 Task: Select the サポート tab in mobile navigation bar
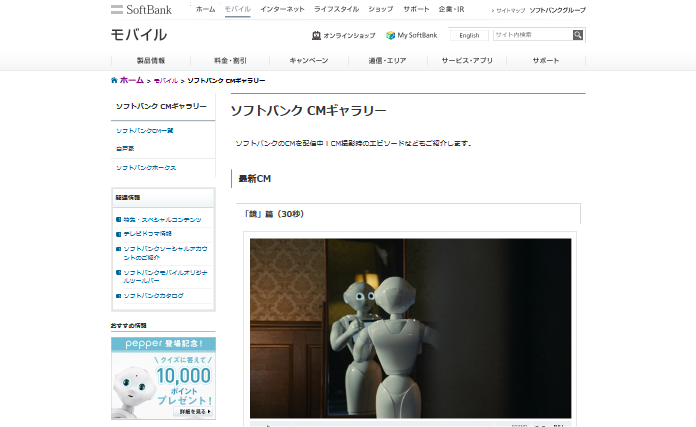[x=546, y=60]
